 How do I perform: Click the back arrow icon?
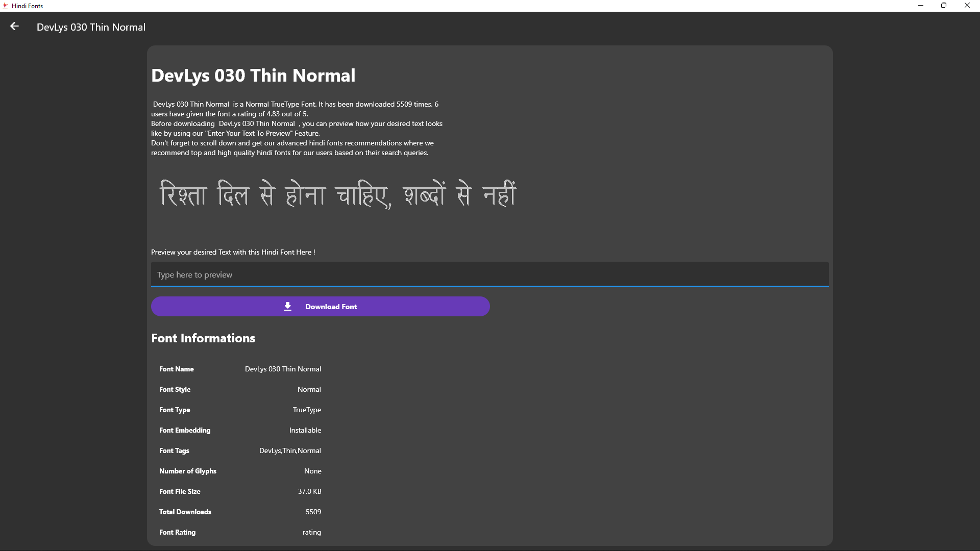tap(14, 27)
